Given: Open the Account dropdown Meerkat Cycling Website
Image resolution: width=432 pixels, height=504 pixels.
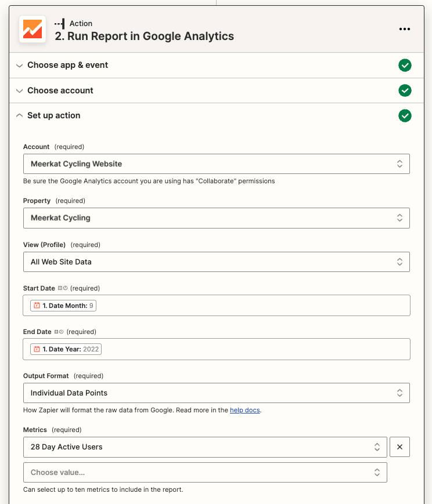Looking at the screenshot, I should [x=217, y=164].
